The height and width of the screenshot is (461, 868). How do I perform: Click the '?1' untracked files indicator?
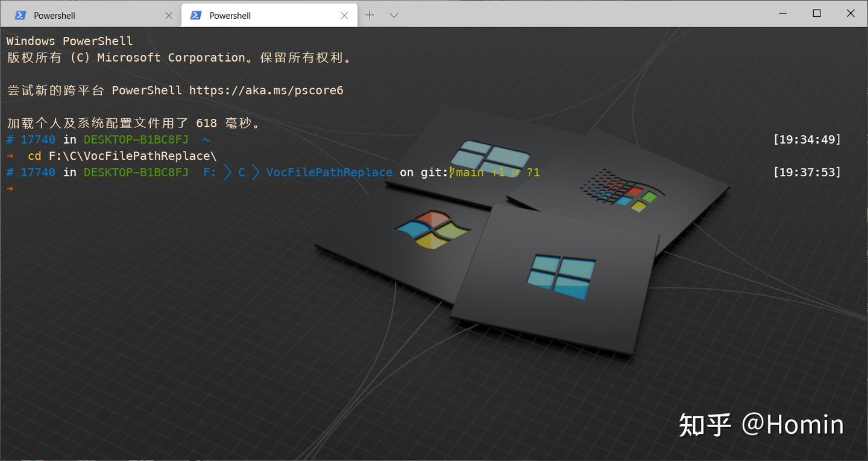pos(533,172)
